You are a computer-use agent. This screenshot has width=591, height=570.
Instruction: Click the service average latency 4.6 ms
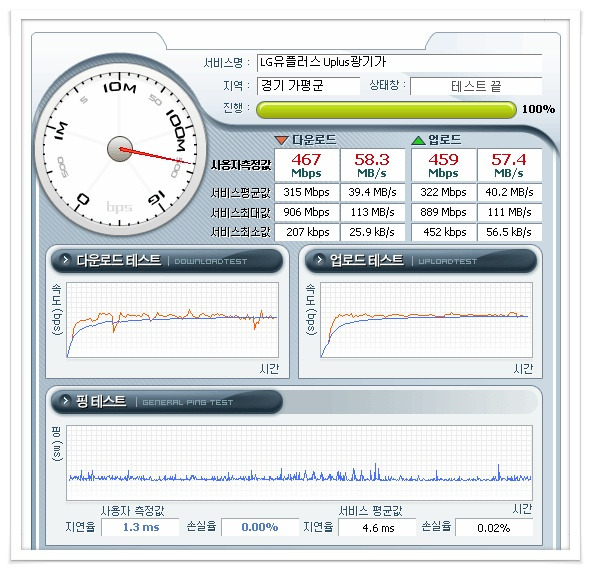tap(377, 528)
